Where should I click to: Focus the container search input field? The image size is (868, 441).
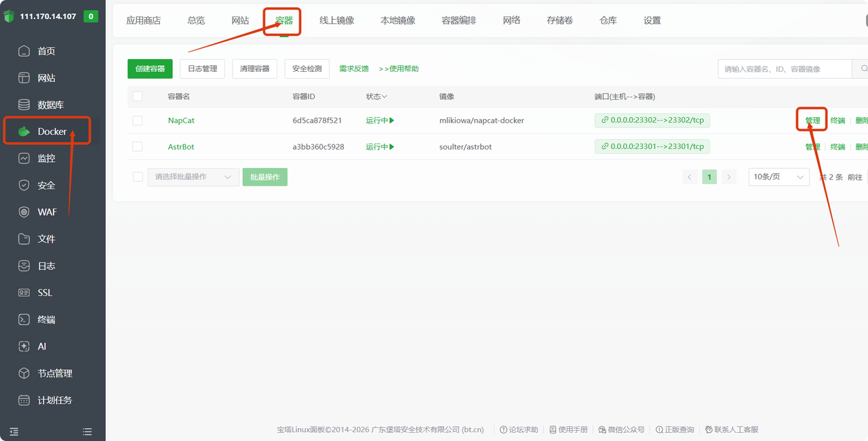pos(785,68)
